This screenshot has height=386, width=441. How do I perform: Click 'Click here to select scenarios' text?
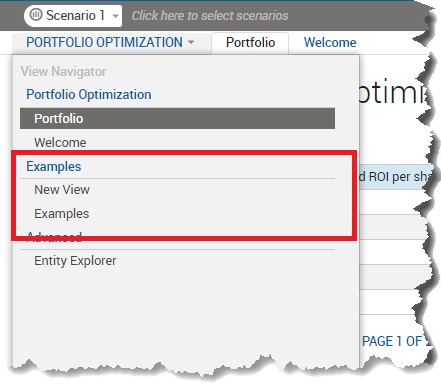210,16
